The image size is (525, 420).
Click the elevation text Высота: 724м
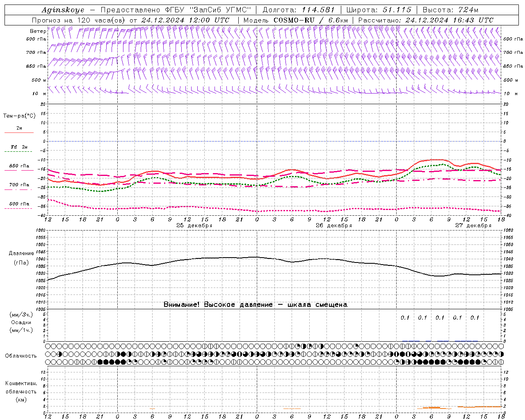click(x=450, y=10)
